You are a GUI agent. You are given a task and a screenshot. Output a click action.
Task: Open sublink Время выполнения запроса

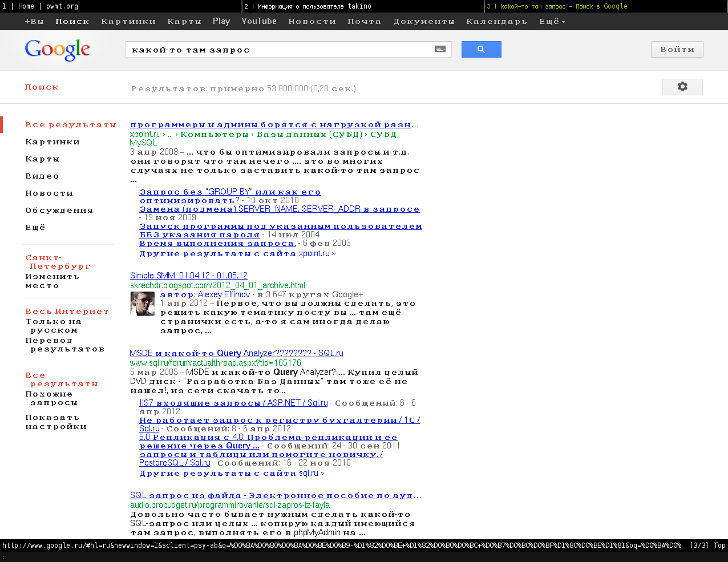tap(218, 244)
